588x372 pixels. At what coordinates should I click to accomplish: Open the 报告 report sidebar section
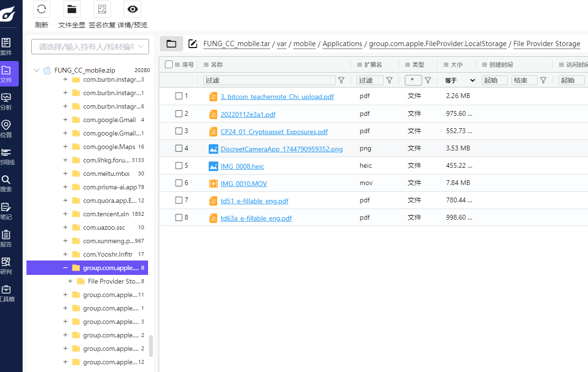click(6, 238)
